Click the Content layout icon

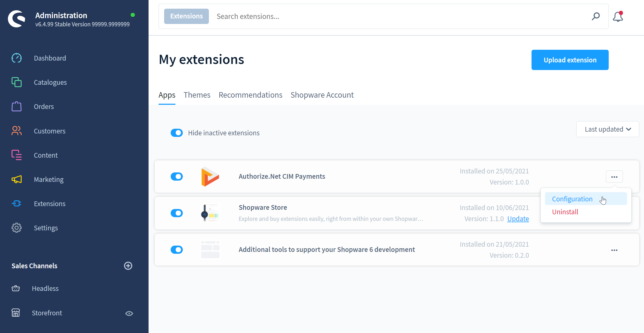17,155
